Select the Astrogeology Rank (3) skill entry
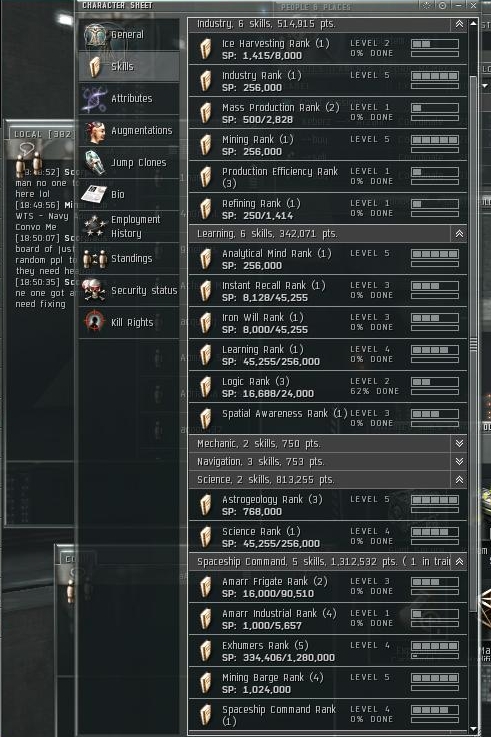491x737 pixels. (327, 505)
